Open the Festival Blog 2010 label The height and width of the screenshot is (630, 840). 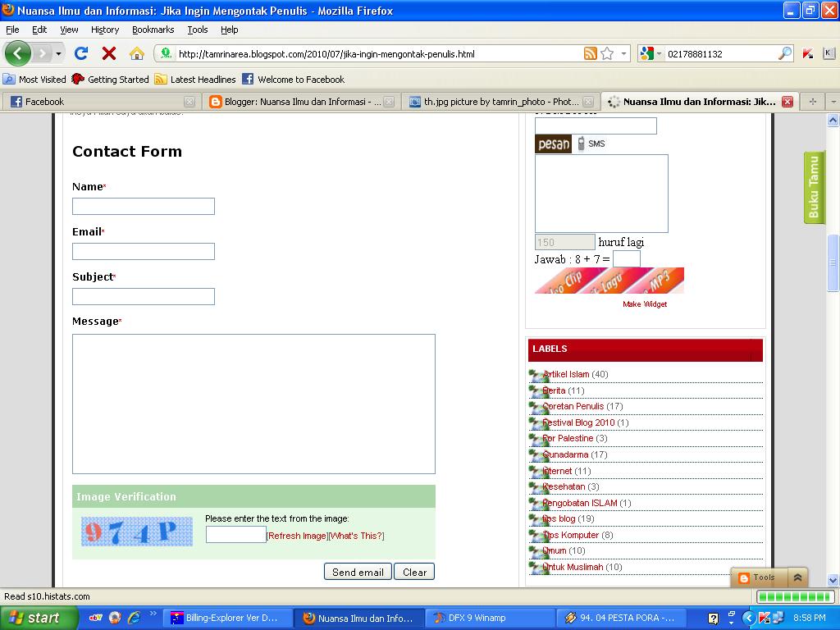[x=578, y=422]
